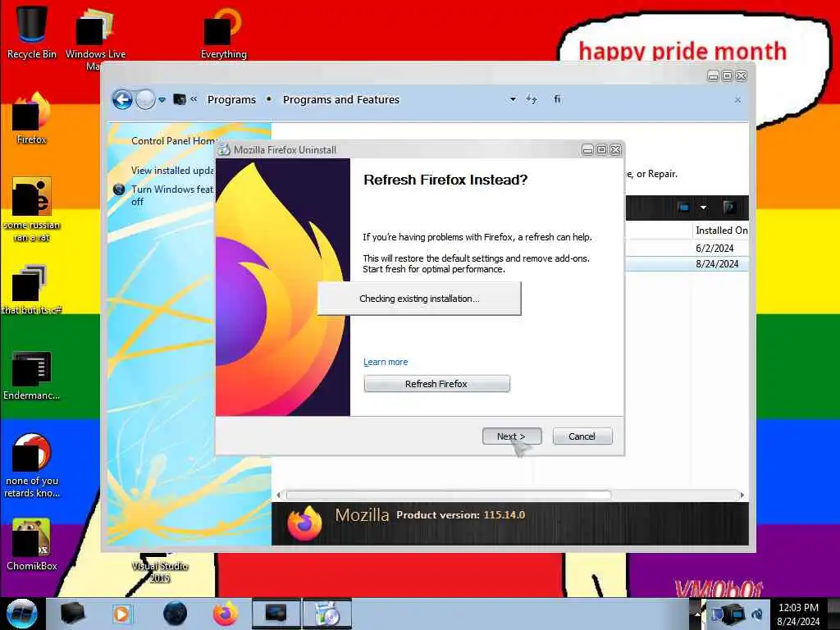Launch Firefox from the taskbar
This screenshot has width=840, height=630.
click(226, 614)
